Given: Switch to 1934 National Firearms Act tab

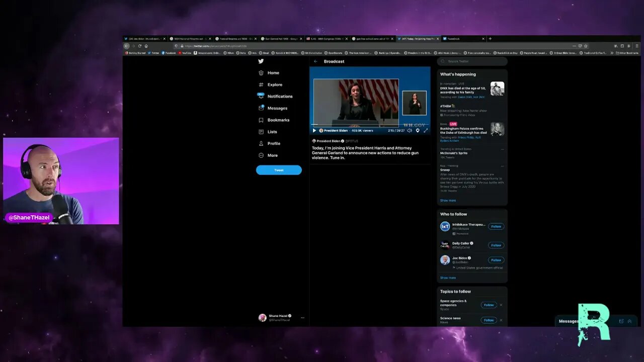Looking at the screenshot, I should pos(191,38).
